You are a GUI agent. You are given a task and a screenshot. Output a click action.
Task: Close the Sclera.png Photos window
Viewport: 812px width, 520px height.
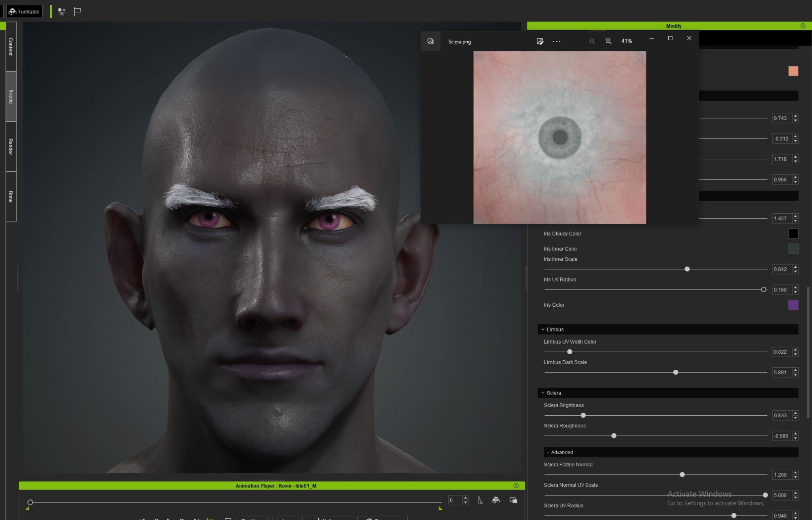click(689, 38)
